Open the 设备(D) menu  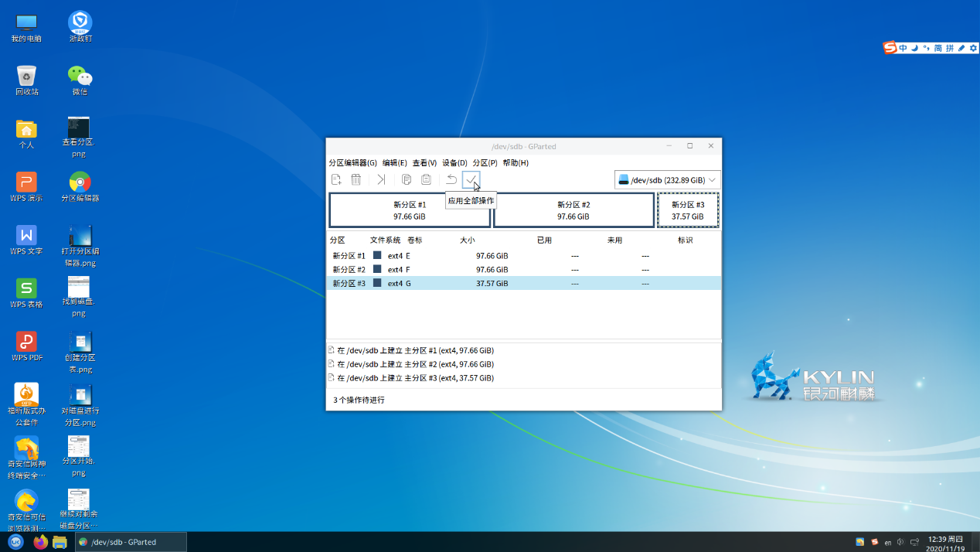pyautogui.click(x=454, y=163)
